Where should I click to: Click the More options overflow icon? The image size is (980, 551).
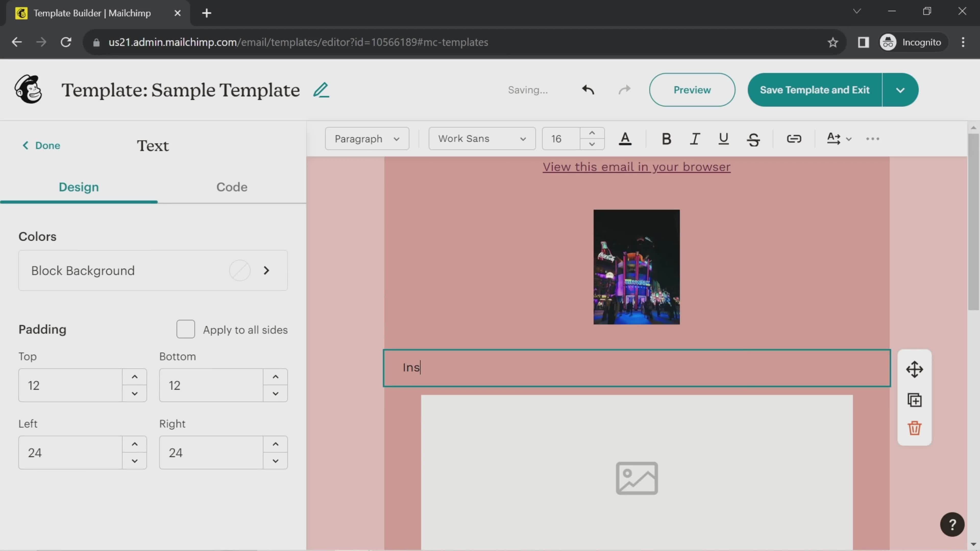[x=873, y=139]
